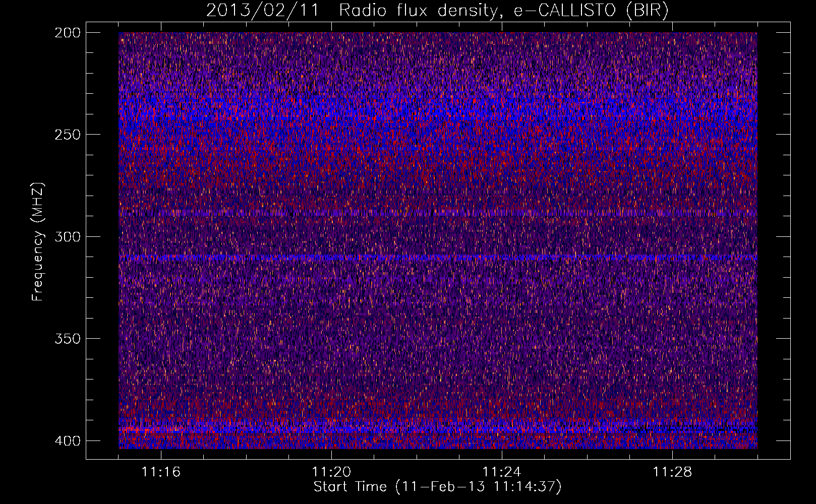Click the 400 frequency tick label
816x504 pixels.
[67, 440]
